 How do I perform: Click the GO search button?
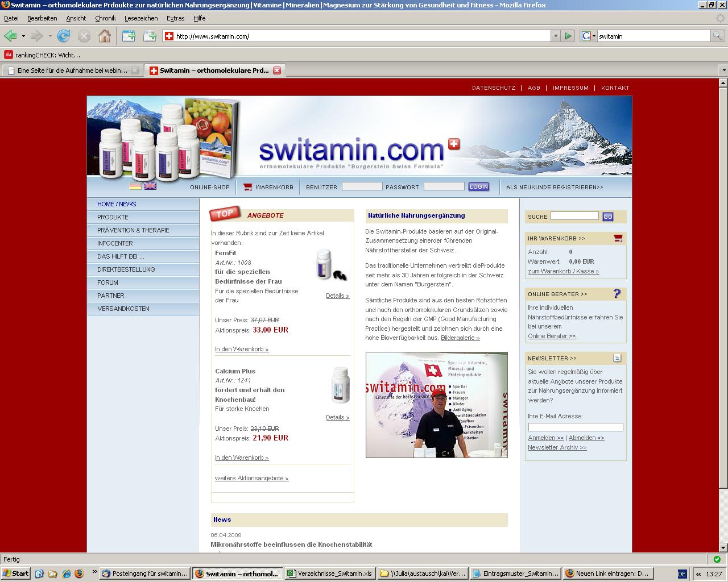tap(608, 217)
